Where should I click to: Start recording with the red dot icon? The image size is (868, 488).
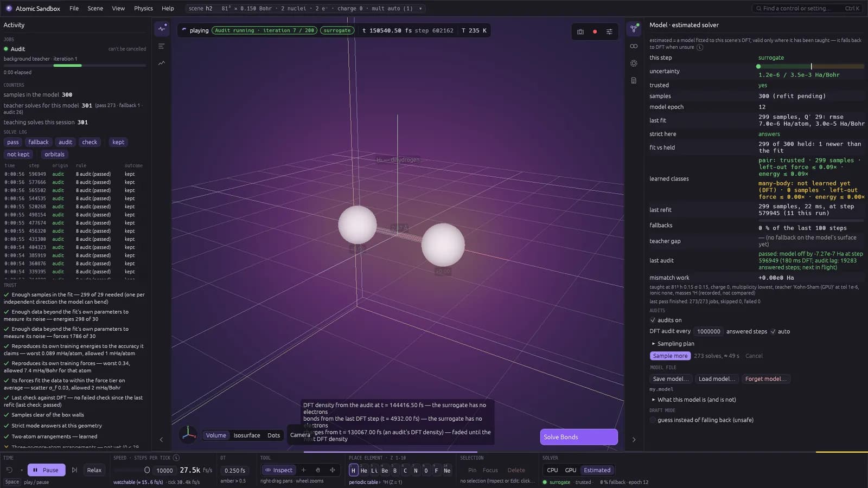click(x=595, y=31)
